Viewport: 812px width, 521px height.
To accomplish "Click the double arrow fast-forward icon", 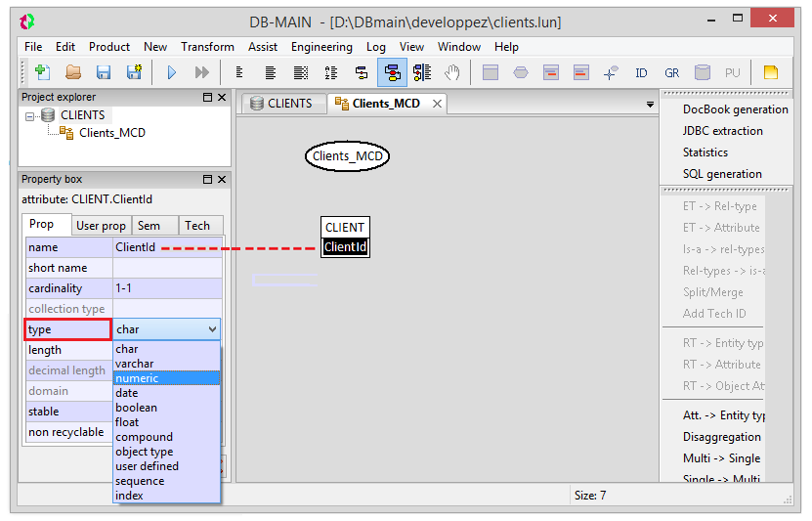I will click(x=202, y=72).
